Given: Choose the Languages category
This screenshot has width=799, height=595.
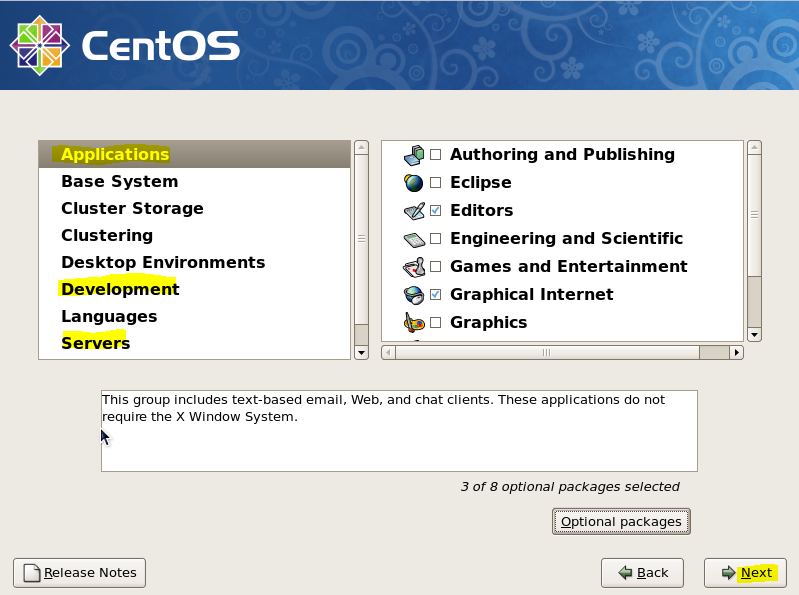Looking at the screenshot, I should pos(195,316).
